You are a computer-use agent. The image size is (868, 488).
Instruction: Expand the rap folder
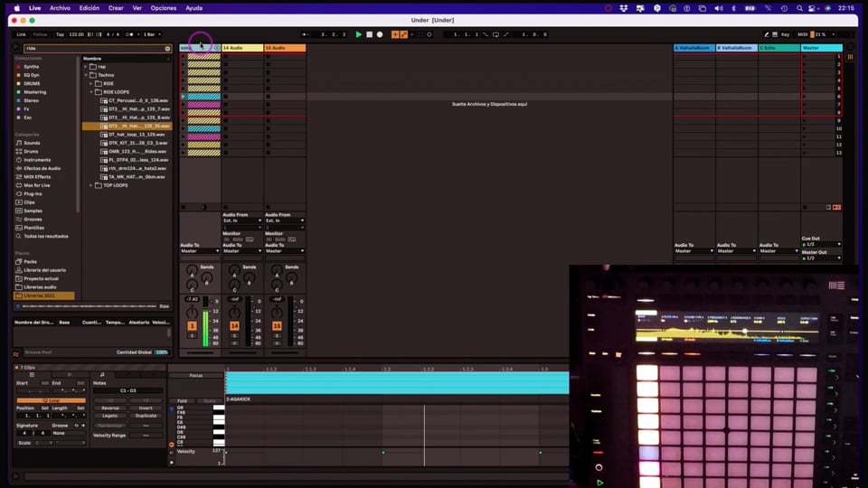point(86,66)
